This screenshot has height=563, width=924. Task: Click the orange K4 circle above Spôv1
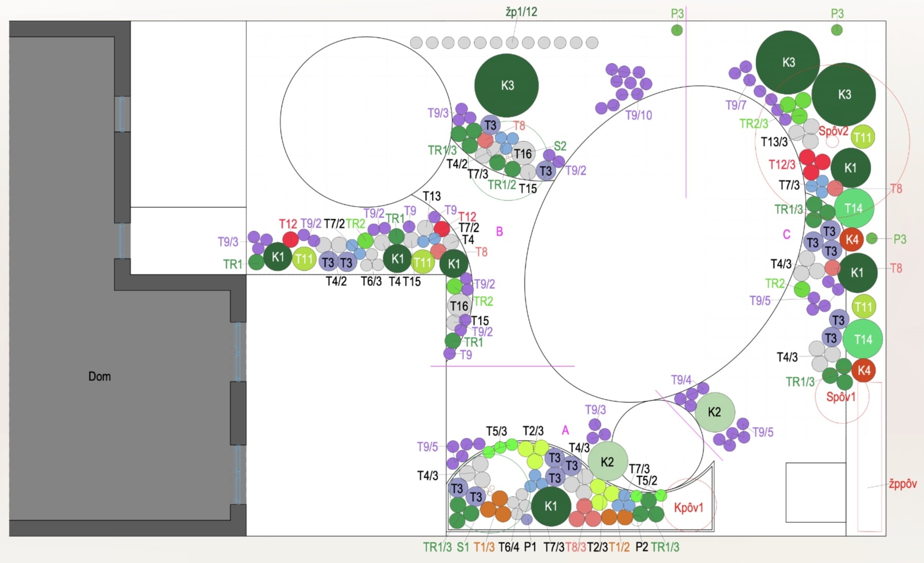coord(863,370)
